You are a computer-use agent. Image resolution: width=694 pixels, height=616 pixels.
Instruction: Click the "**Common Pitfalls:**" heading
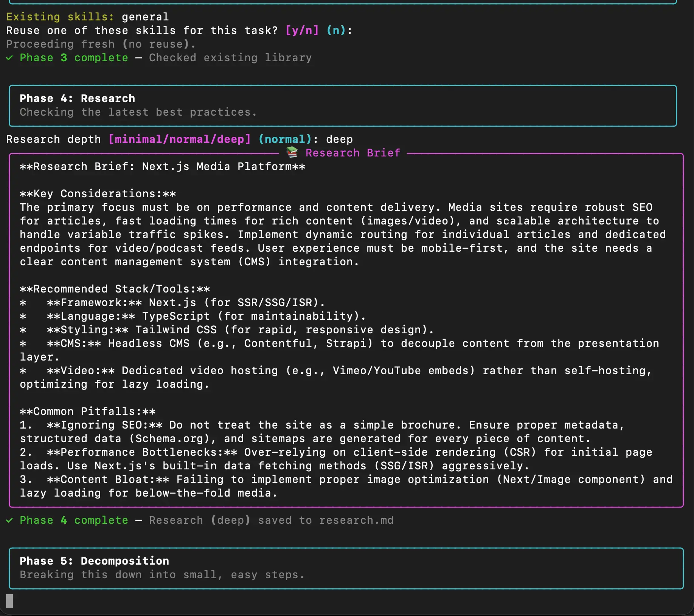tap(88, 412)
